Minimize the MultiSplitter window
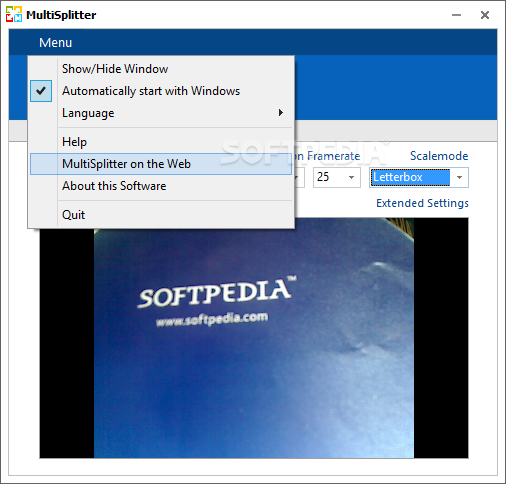Viewport: 506px width, 484px height. pyautogui.click(x=456, y=15)
